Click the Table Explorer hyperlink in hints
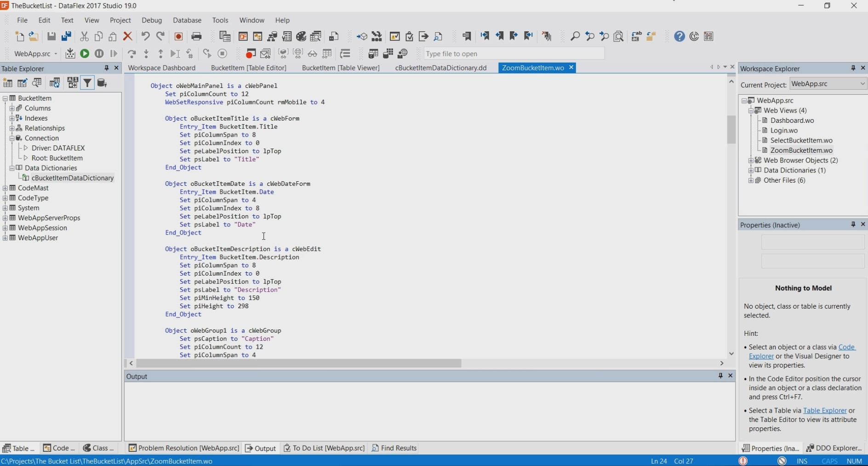Viewport: 868px width, 466px height. [x=824, y=410]
